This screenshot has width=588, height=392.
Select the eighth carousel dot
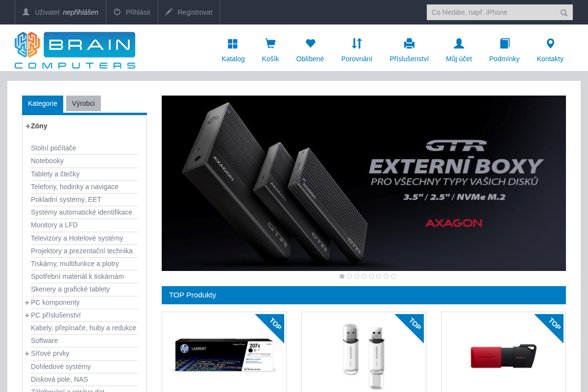393,276
